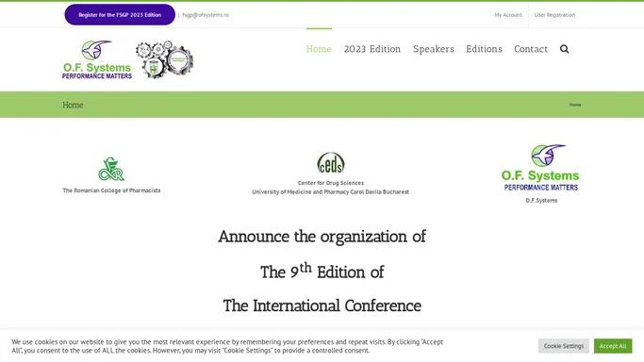Open the Romanian College of Pharmacists logo
This screenshot has width=644, height=362.
tap(111, 169)
